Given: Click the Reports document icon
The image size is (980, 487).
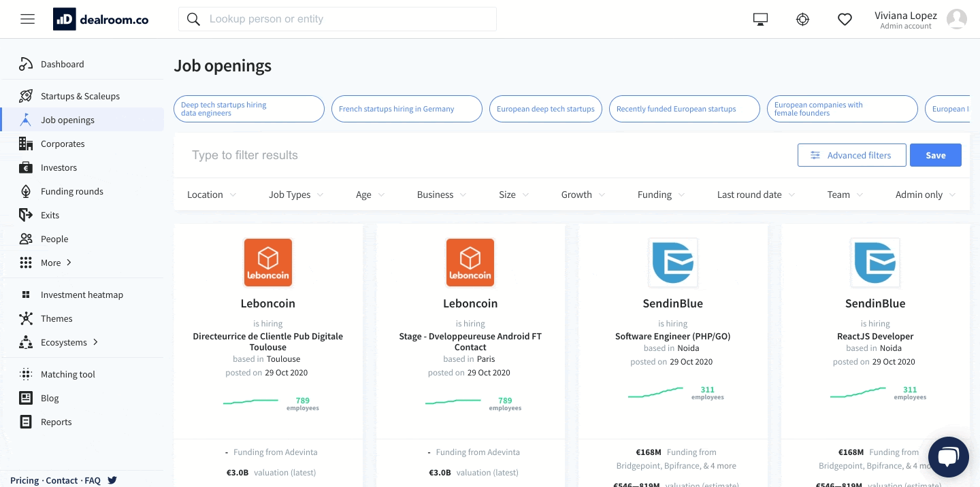Looking at the screenshot, I should tap(26, 422).
